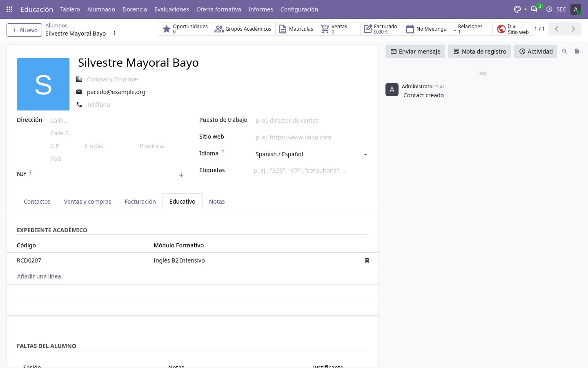Switch to the Contactos tab
This screenshot has height=368, width=588.
click(37, 202)
